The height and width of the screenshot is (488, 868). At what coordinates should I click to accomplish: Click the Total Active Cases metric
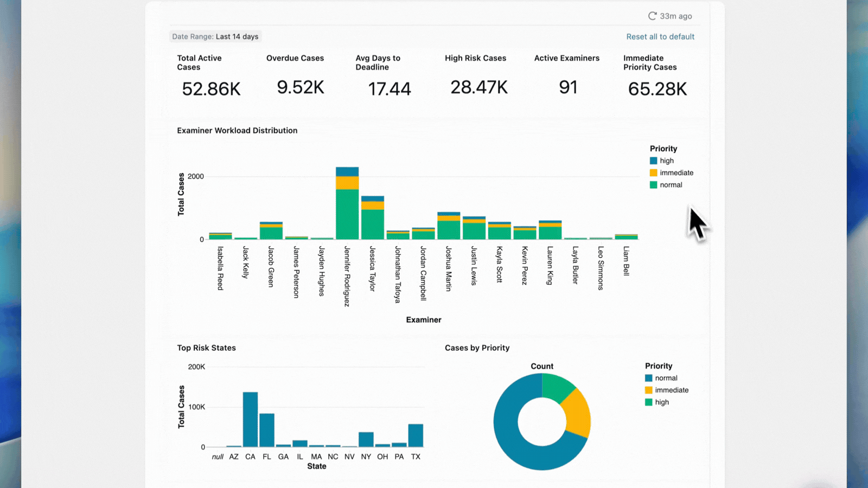210,88
